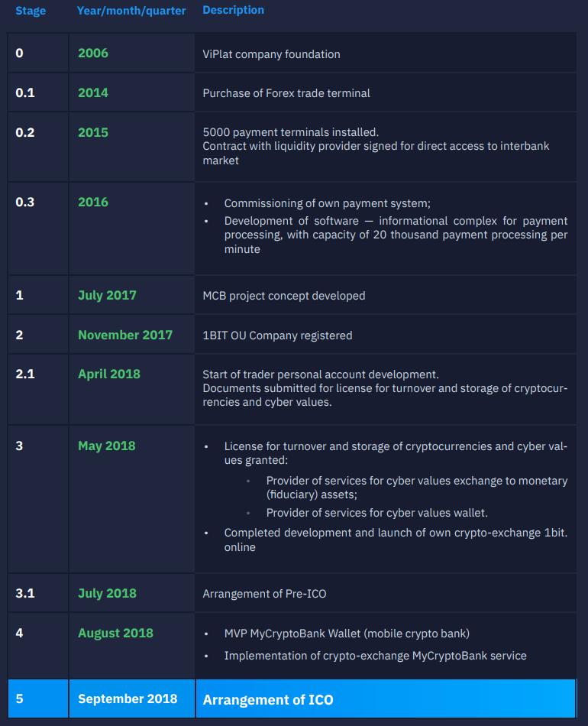Click the Stage column header
The width and height of the screenshot is (588, 726).
click(x=31, y=11)
